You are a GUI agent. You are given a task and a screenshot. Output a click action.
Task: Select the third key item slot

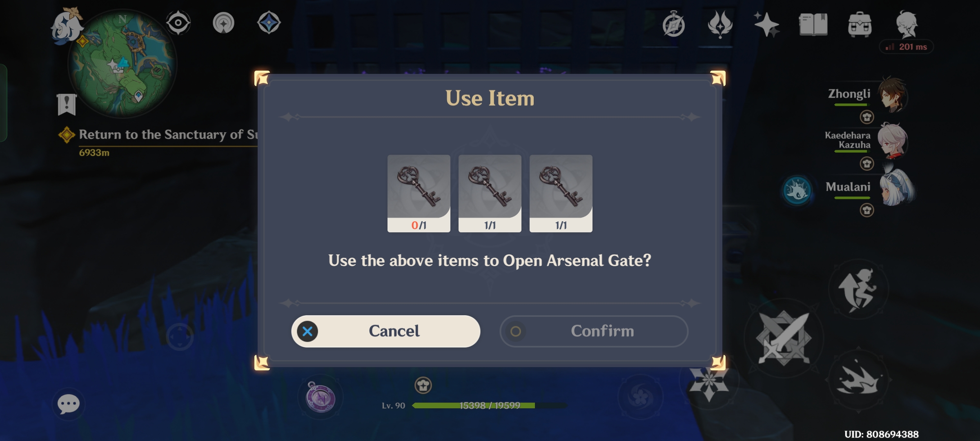(x=561, y=194)
